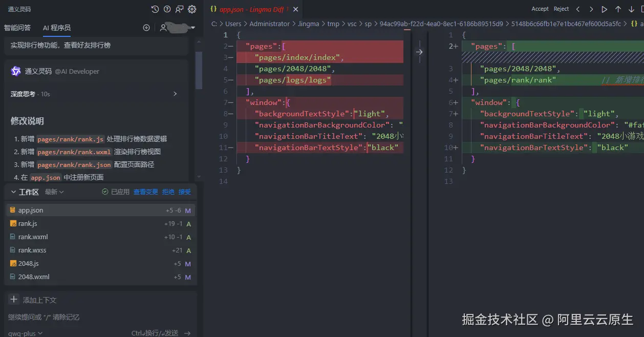644x337 pixels.
Task: Click the send arrow icon in chat input
Action: pyautogui.click(x=187, y=333)
